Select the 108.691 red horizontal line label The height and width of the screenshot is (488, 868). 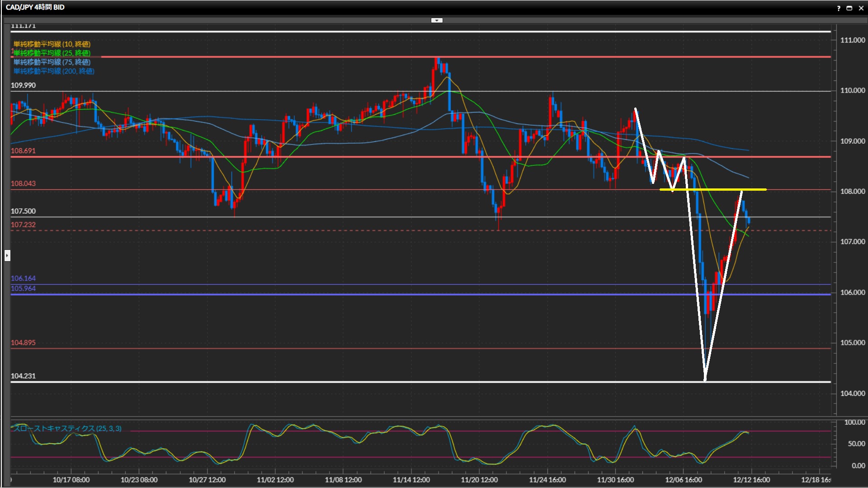point(23,151)
